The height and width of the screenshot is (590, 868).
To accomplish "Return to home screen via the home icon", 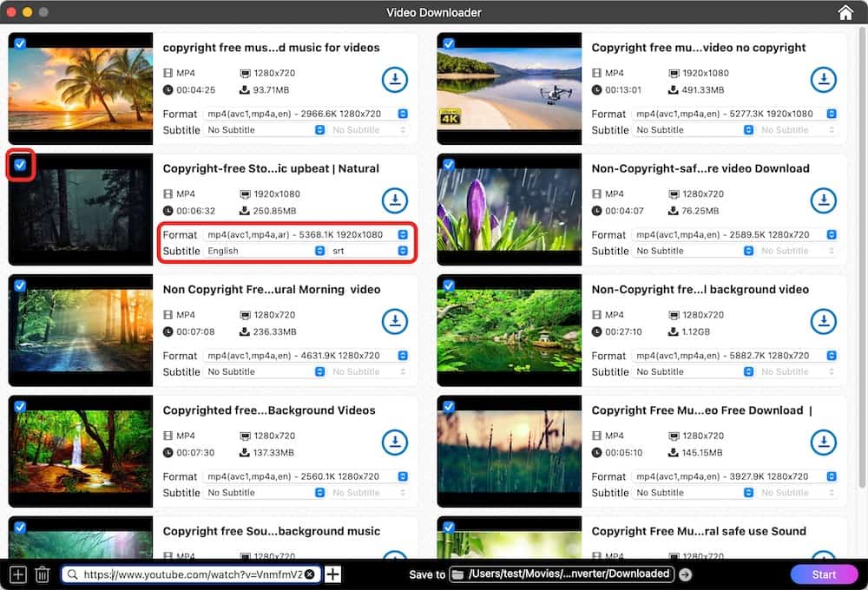I will click(845, 12).
